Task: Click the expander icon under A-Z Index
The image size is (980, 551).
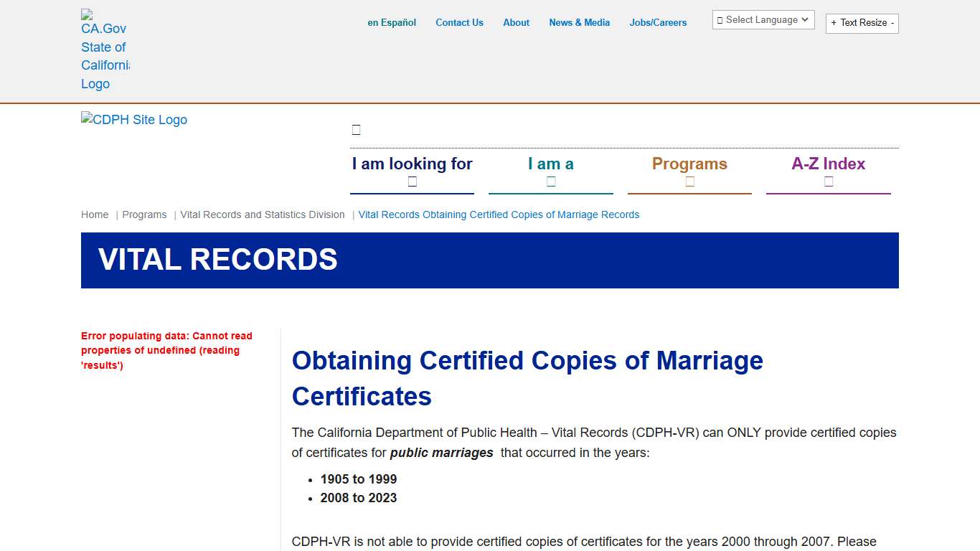Action: tap(828, 182)
